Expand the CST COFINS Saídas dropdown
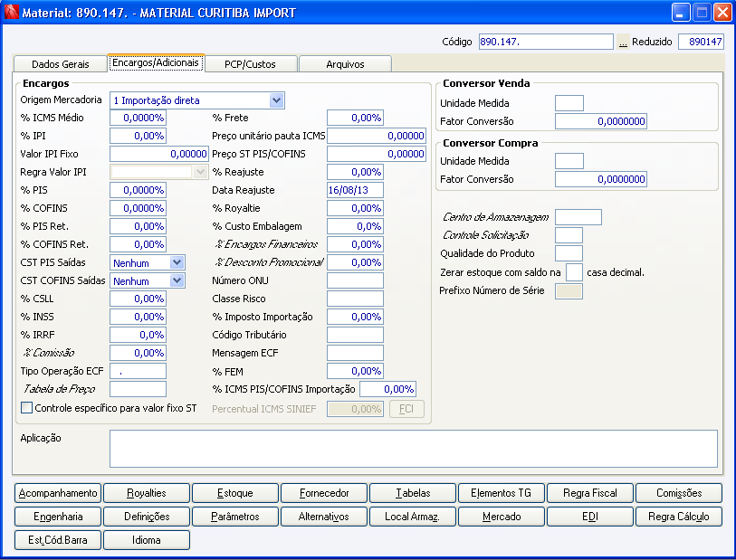The width and height of the screenshot is (736, 560). click(x=177, y=280)
